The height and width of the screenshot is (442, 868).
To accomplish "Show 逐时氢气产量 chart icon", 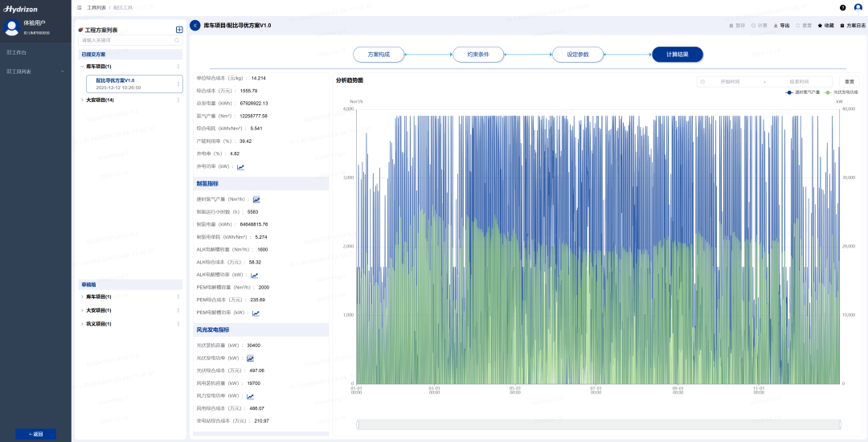I will pyautogui.click(x=256, y=199).
